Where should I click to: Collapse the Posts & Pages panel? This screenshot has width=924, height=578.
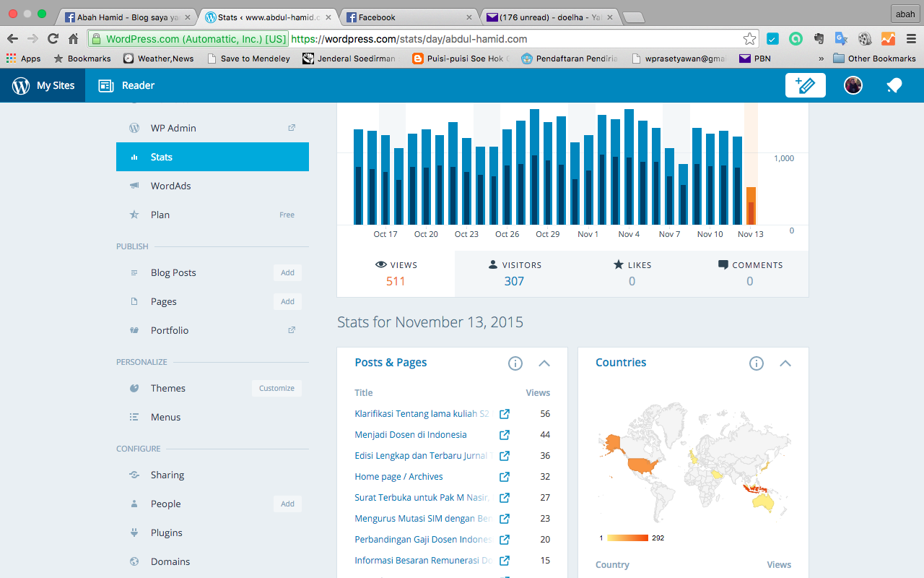click(544, 363)
